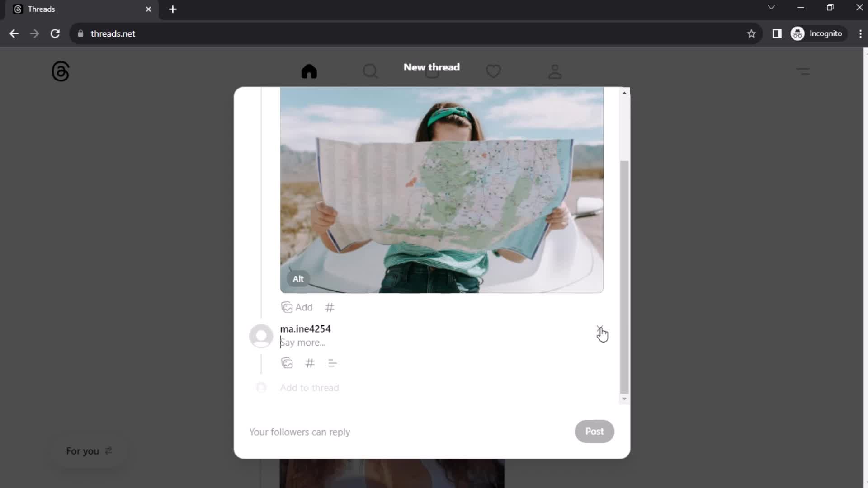
Task: Open the hamburger menu top right
Action: pos(803,71)
